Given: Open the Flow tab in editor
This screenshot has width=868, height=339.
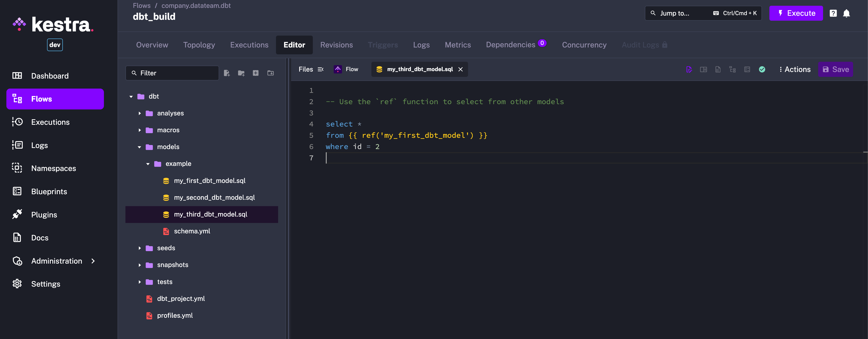Looking at the screenshot, I should [352, 69].
